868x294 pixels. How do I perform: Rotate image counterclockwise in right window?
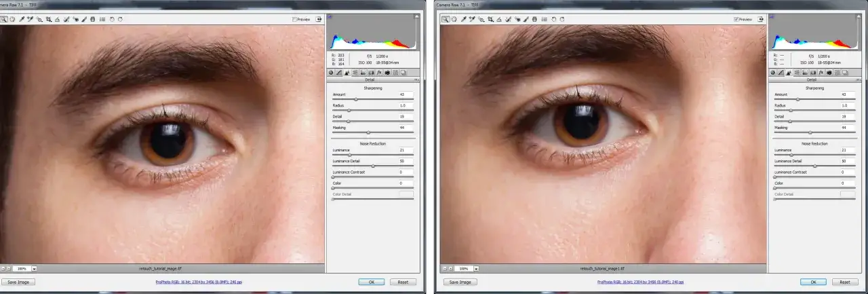(x=553, y=19)
